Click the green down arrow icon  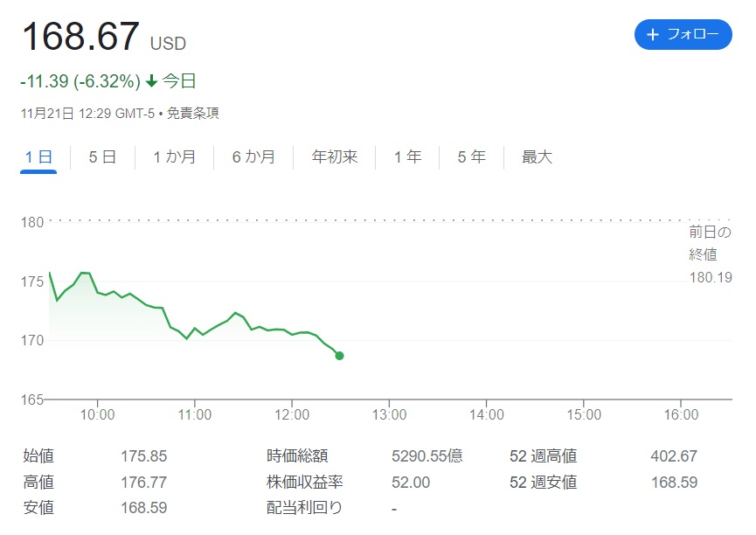[x=152, y=81]
